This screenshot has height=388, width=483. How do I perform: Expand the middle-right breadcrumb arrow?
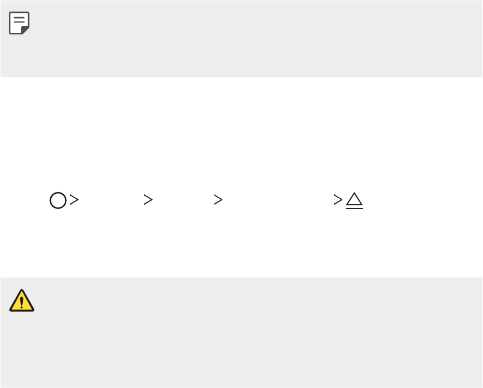coord(218,200)
